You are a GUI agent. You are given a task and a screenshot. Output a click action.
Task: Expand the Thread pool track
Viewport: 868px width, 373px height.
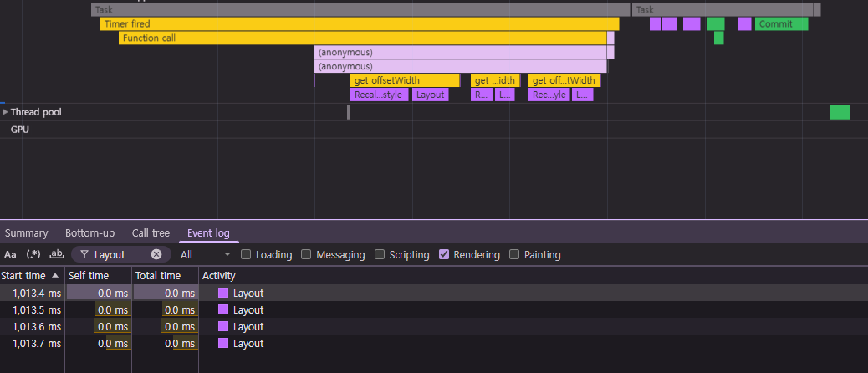(6, 112)
